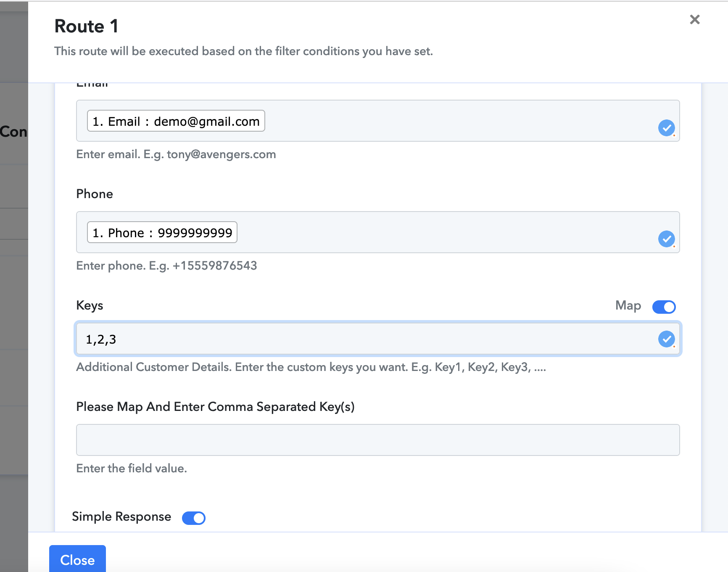The height and width of the screenshot is (572, 728).
Task: Click the 'Simple Response' label text
Action: pos(121,517)
